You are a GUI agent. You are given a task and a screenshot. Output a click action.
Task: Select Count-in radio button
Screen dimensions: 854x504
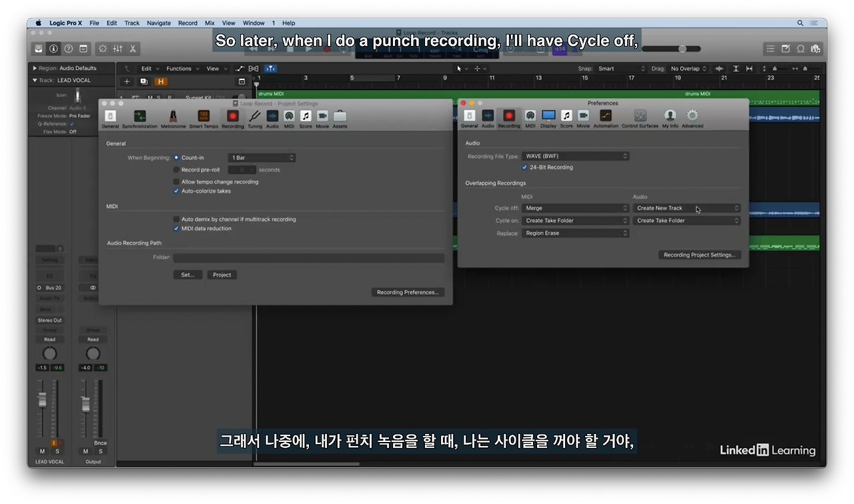pos(176,158)
